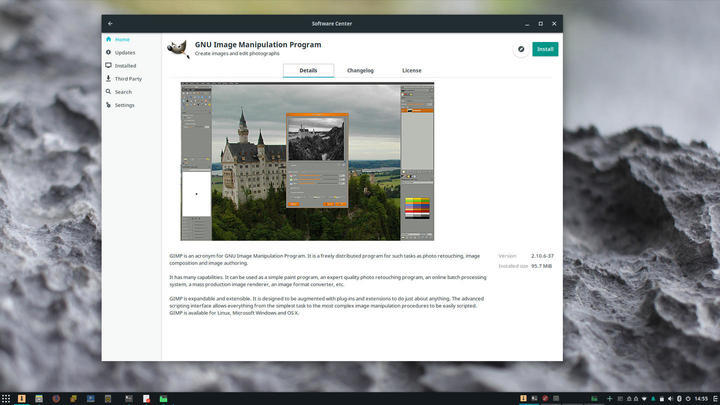Click the 'GIMP is an acronym' description paragraph
The height and width of the screenshot is (405, 720).
tap(325, 259)
